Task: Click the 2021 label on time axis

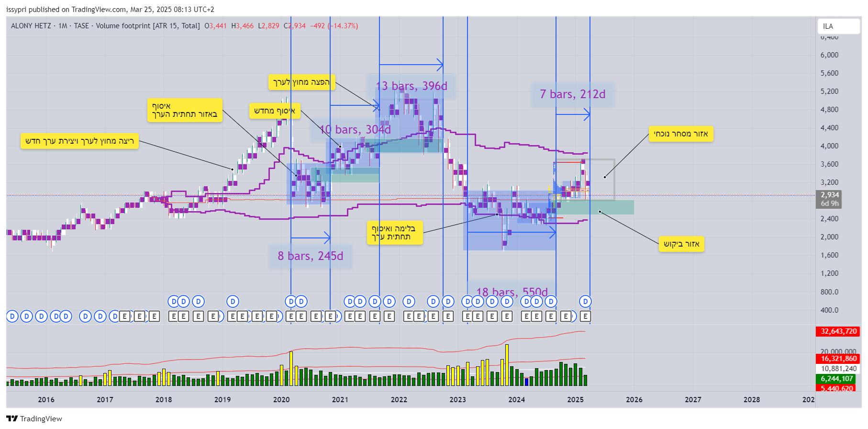Action: (340, 400)
